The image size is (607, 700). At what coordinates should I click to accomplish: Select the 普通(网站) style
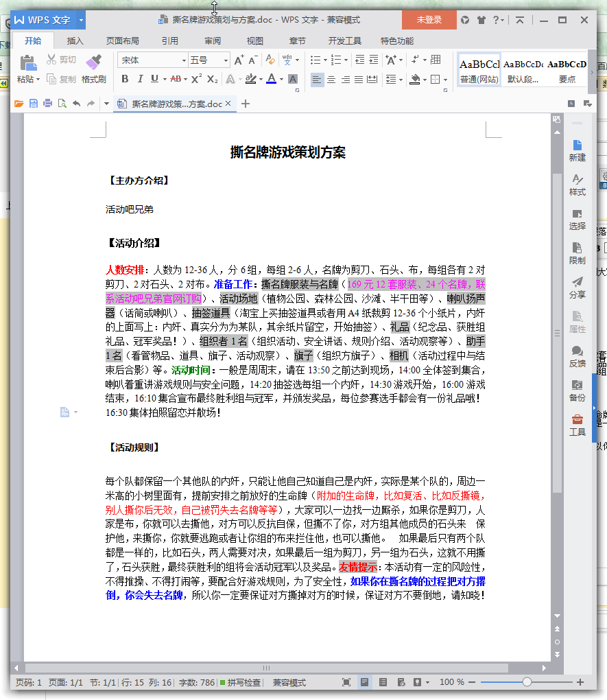(x=479, y=71)
